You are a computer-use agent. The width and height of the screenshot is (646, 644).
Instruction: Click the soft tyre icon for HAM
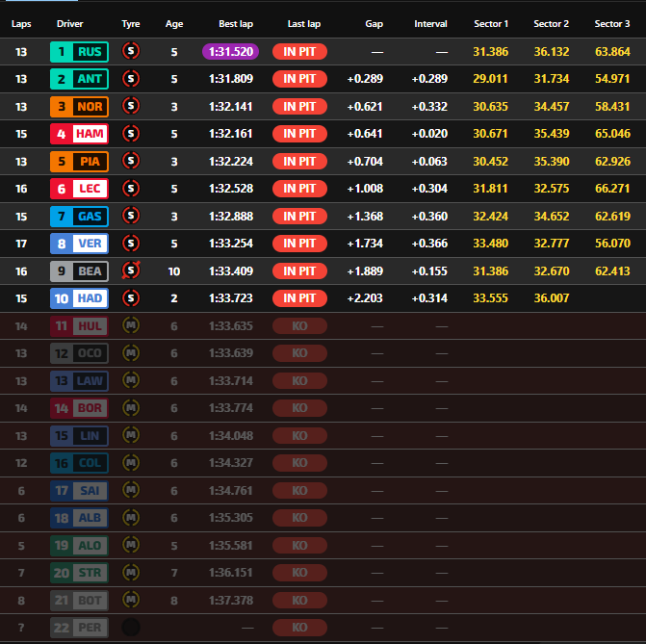(x=132, y=134)
